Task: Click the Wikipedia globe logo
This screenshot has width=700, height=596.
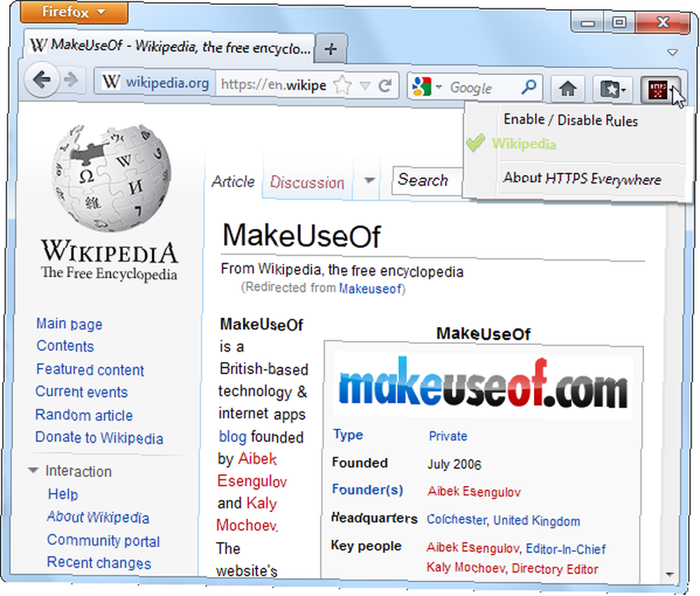Action: click(x=110, y=179)
